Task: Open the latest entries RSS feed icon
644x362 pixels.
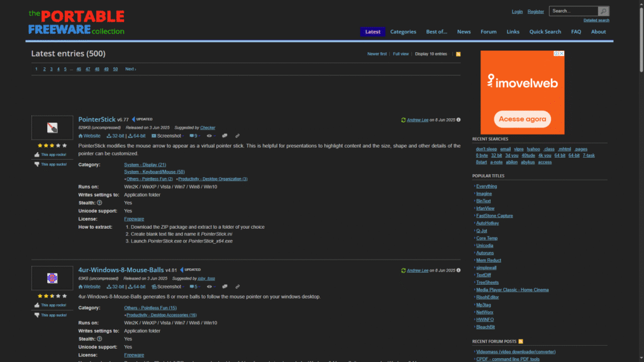Action: pyautogui.click(x=458, y=54)
